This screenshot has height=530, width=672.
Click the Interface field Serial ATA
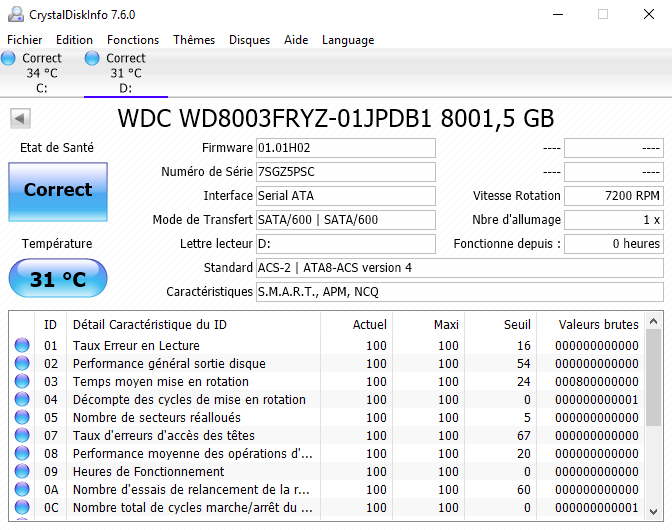pyautogui.click(x=346, y=196)
